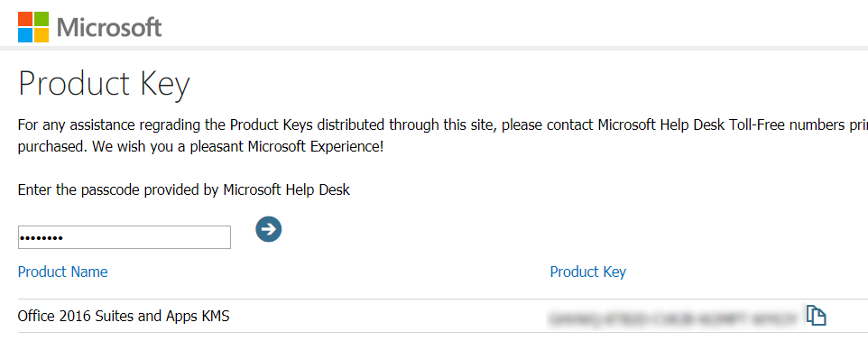Click the masked passcode dots

click(41, 238)
